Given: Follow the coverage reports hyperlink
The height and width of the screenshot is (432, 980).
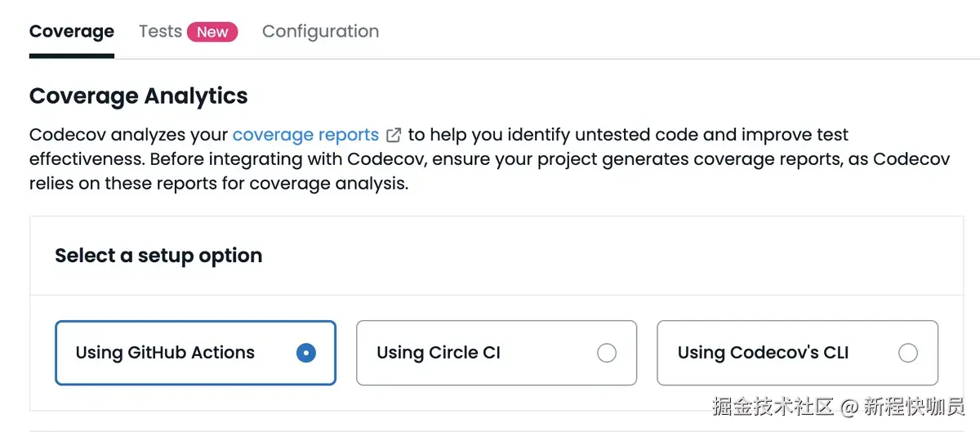Looking at the screenshot, I should (x=305, y=135).
